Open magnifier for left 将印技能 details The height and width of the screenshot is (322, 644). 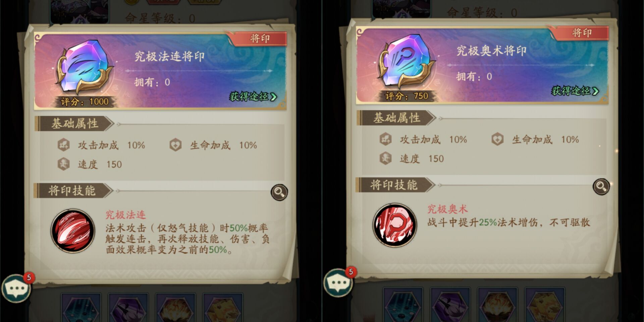pyautogui.click(x=279, y=192)
